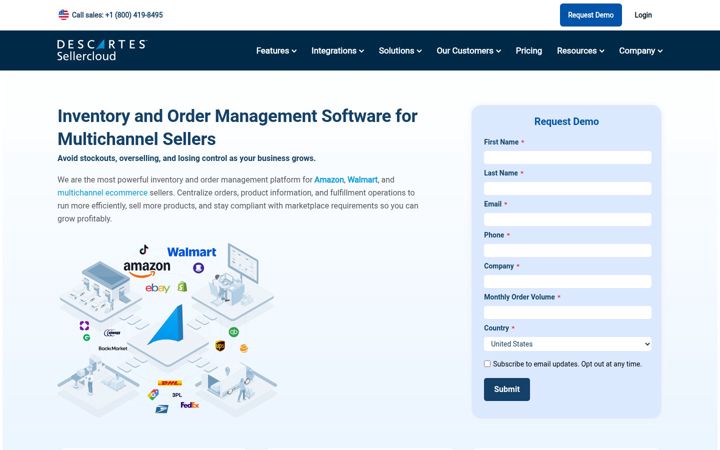
Task: Expand the Solutions menu
Action: pos(400,51)
